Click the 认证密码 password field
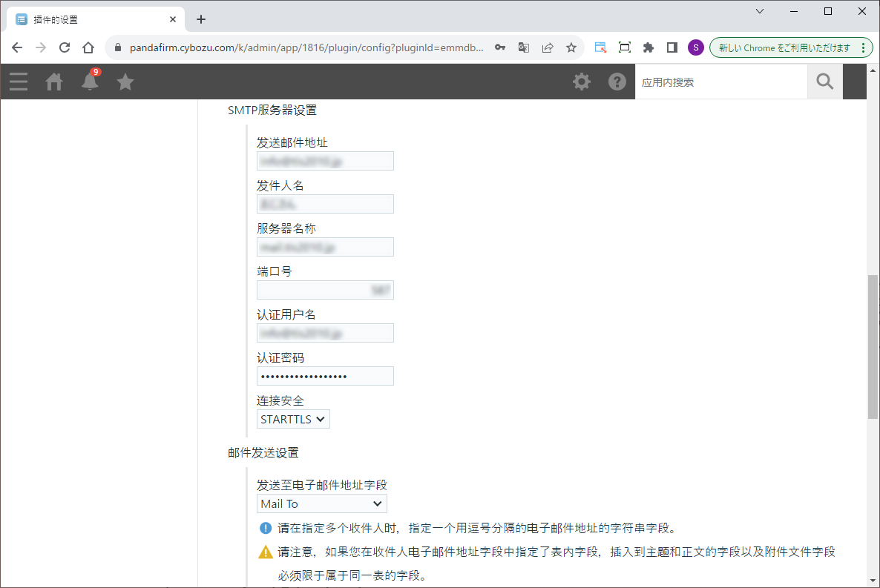 pos(325,376)
